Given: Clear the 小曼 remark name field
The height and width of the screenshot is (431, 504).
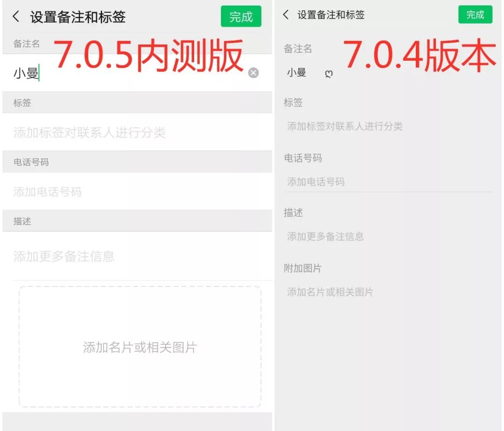Looking at the screenshot, I should 253,73.
